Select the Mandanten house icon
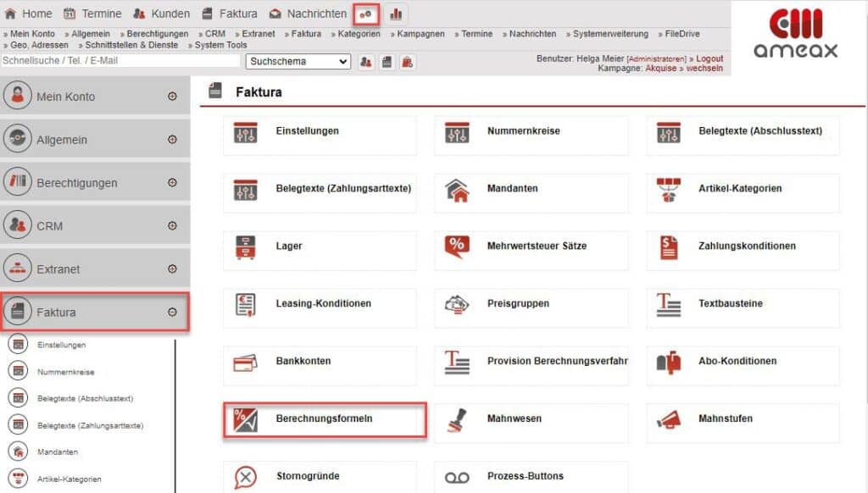The height and width of the screenshot is (493, 868). point(458,189)
